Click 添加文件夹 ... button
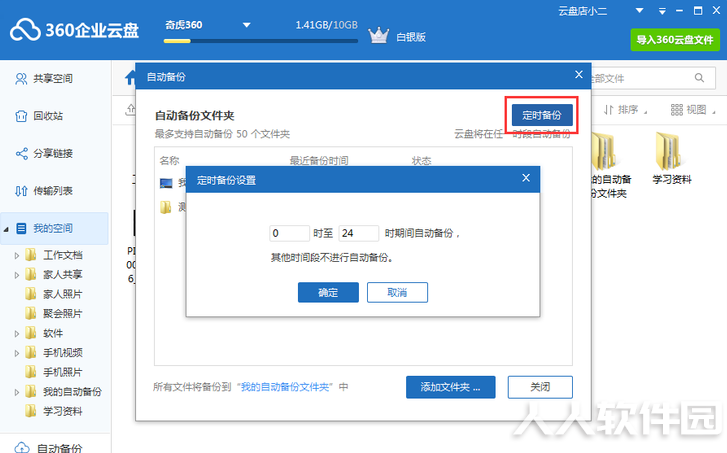 451,387
